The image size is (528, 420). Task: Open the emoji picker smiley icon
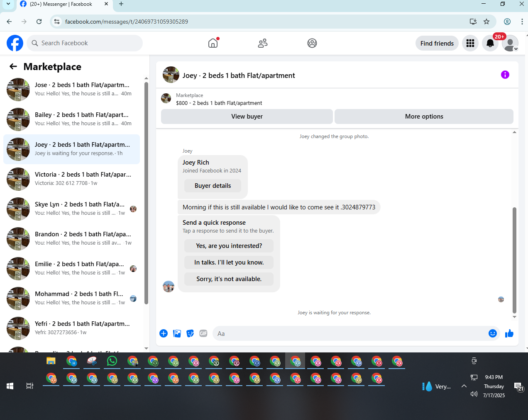[493, 333]
